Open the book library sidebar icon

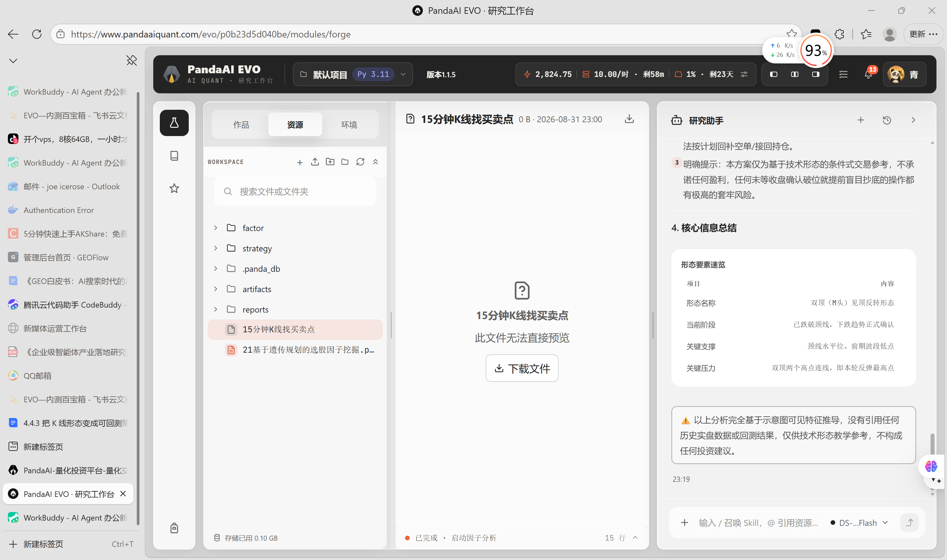pyautogui.click(x=174, y=155)
